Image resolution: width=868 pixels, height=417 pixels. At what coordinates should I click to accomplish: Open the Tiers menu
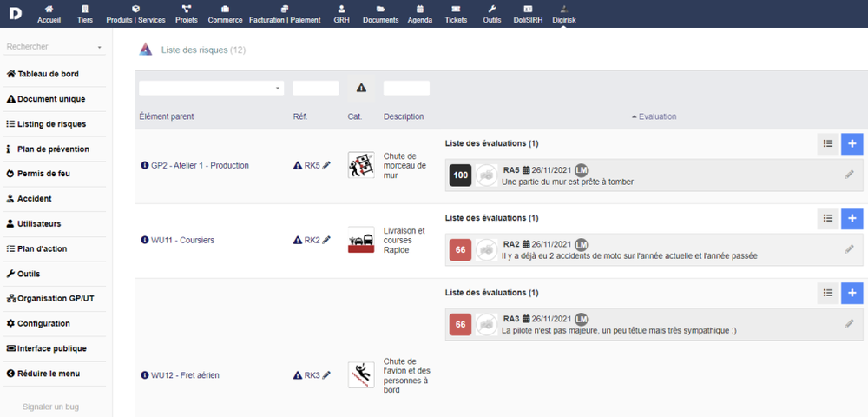[x=85, y=14]
